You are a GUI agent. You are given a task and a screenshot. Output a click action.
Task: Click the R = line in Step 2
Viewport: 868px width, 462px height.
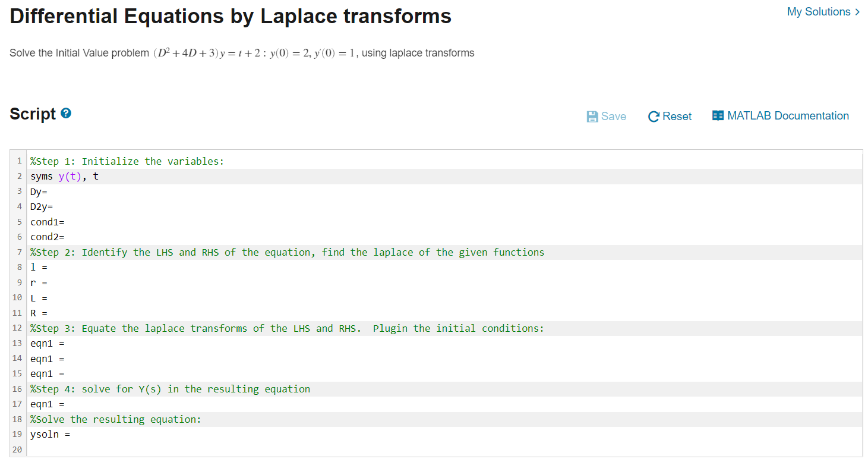point(38,313)
